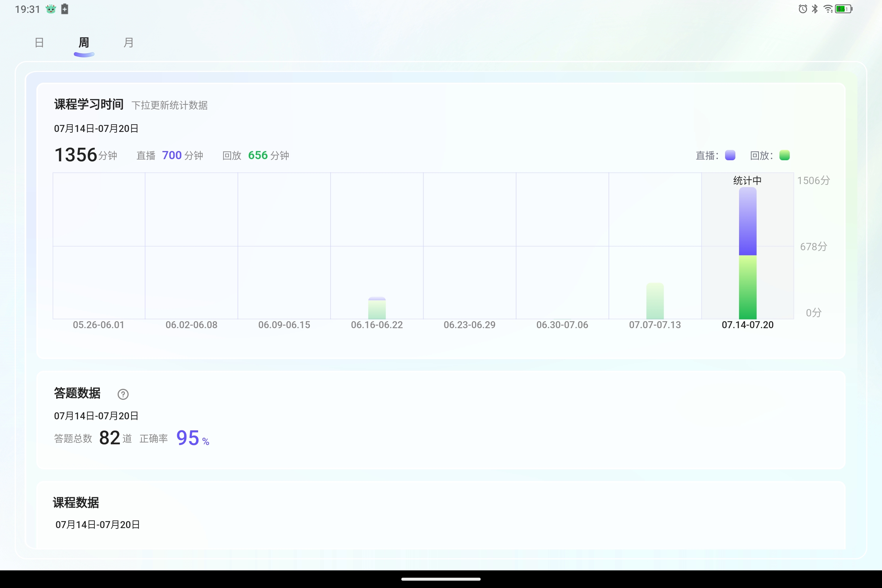Click the 直播 700 分钟 value
The width and height of the screenshot is (882, 588).
click(x=170, y=155)
